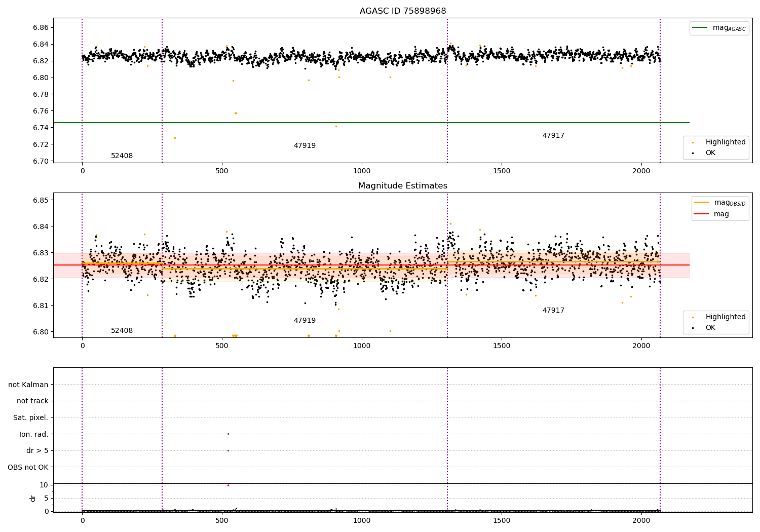Click the 1500 x-tick in middle plot

502,346
